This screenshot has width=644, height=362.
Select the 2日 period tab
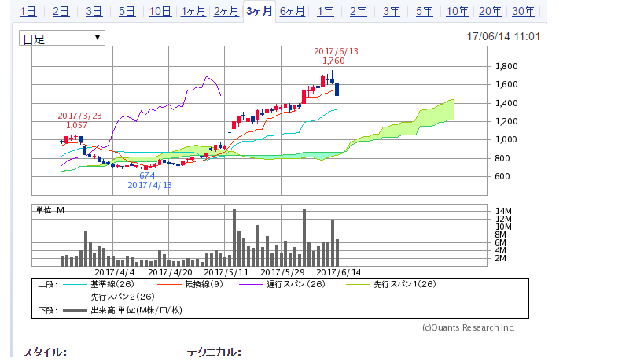(x=61, y=12)
